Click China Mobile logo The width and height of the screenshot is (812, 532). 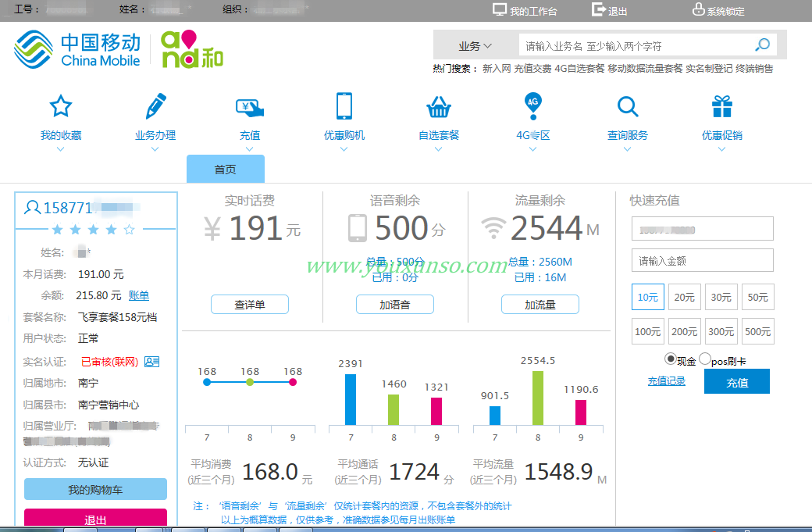(77, 50)
